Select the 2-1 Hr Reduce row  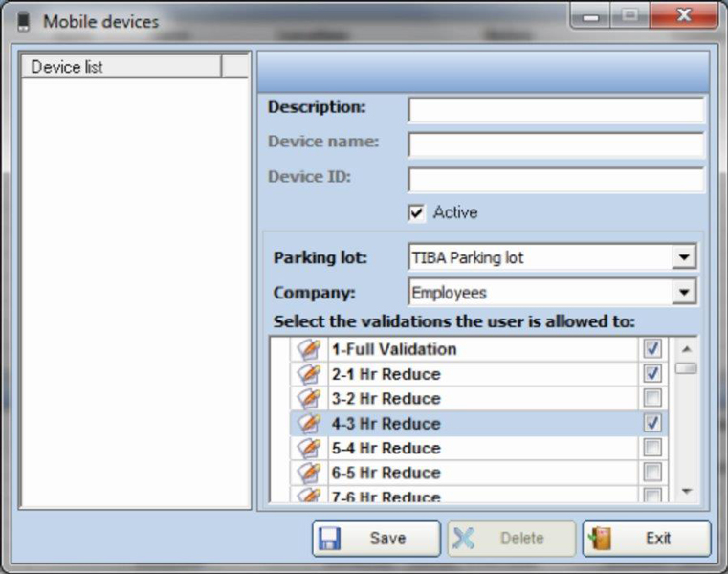pos(478,374)
